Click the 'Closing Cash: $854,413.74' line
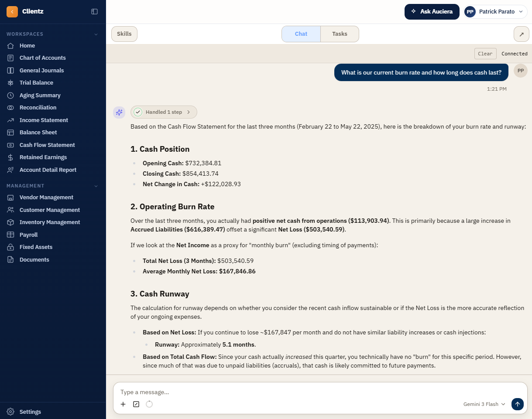Image resolution: width=532 pixels, height=419 pixels. click(x=181, y=174)
